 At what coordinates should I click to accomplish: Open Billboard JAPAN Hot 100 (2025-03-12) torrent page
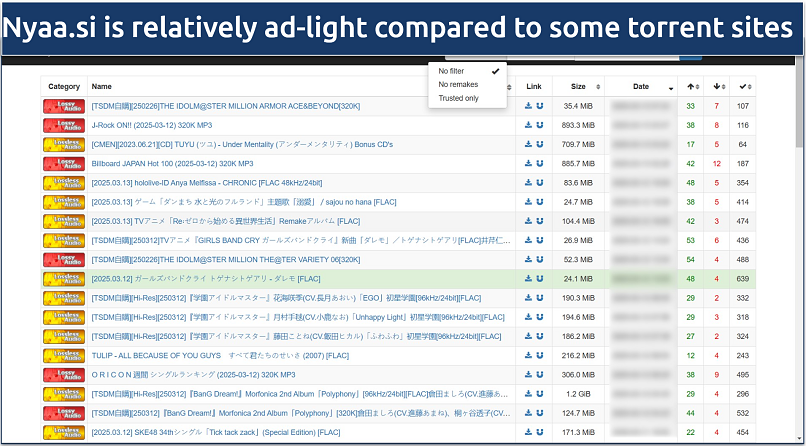click(172, 163)
